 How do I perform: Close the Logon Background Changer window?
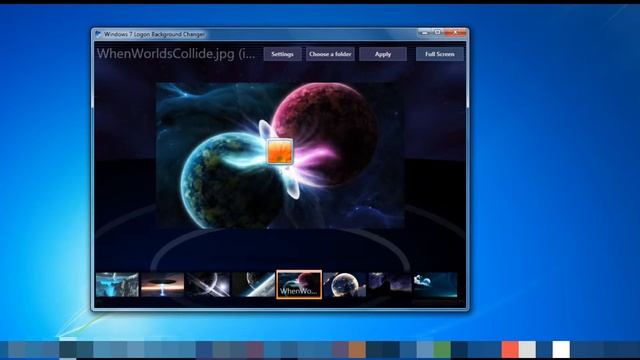(455, 32)
